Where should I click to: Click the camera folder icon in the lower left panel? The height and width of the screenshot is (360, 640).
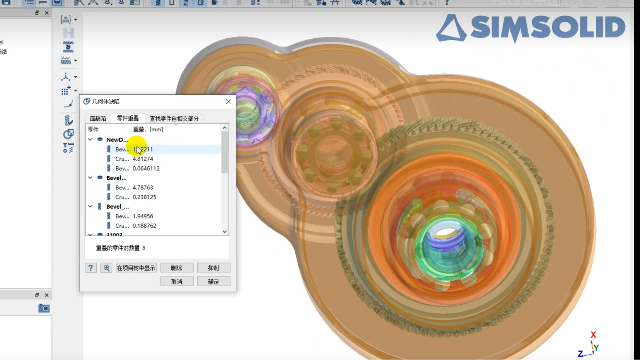pos(44,308)
